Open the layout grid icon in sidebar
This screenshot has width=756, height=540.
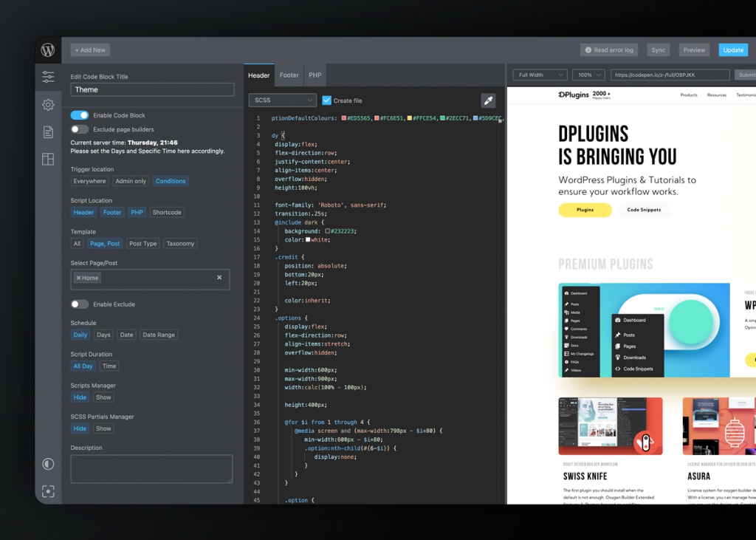coord(48,160)
